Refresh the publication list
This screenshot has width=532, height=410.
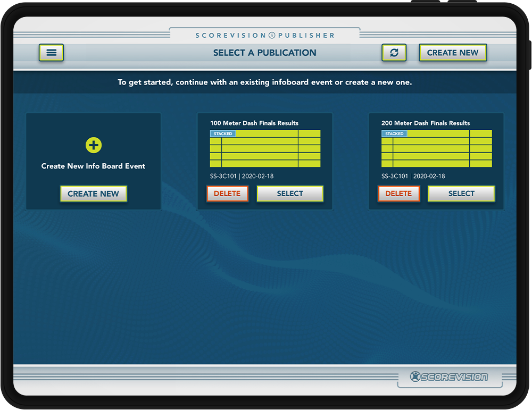tap(394, 52)
